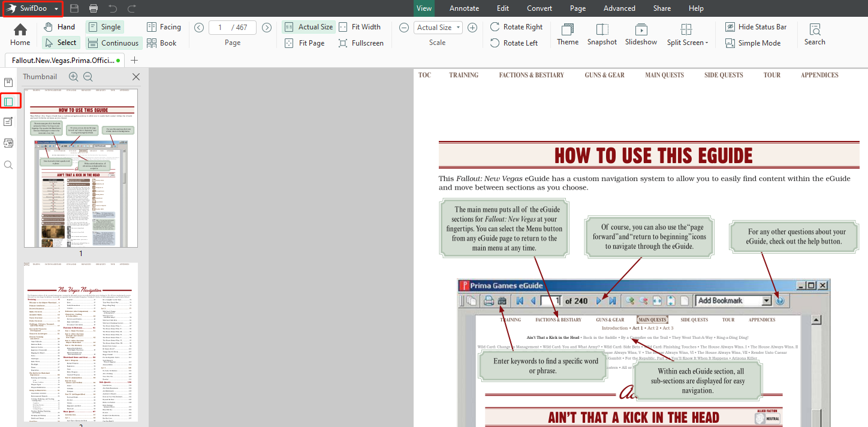Viewport: 868px width, 427px height.
Task: Rotate the page right
Action: click(x=516, y=27)
